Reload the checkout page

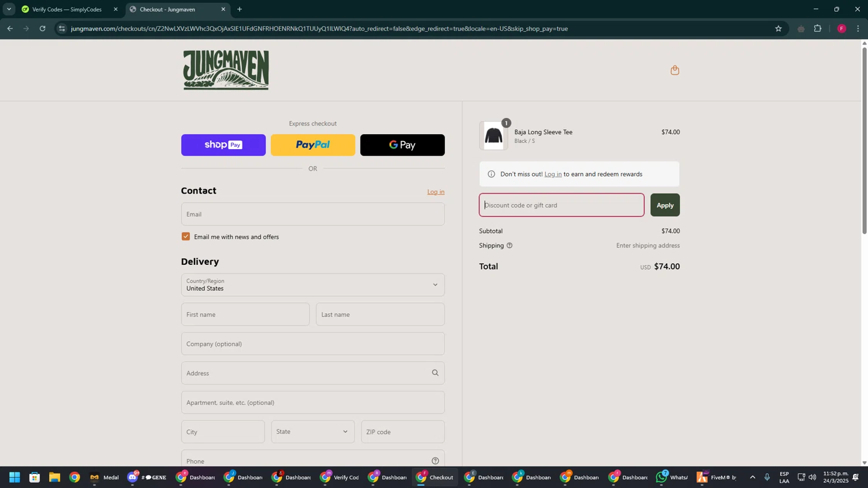(x=42, y=28)
